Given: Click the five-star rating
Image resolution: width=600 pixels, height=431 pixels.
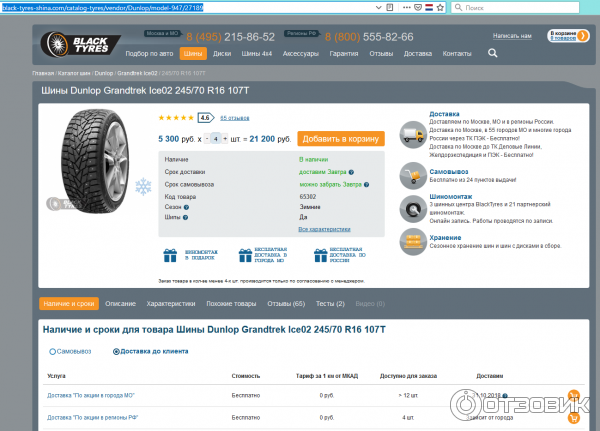Looking at the screenshot, I should 176,117.
